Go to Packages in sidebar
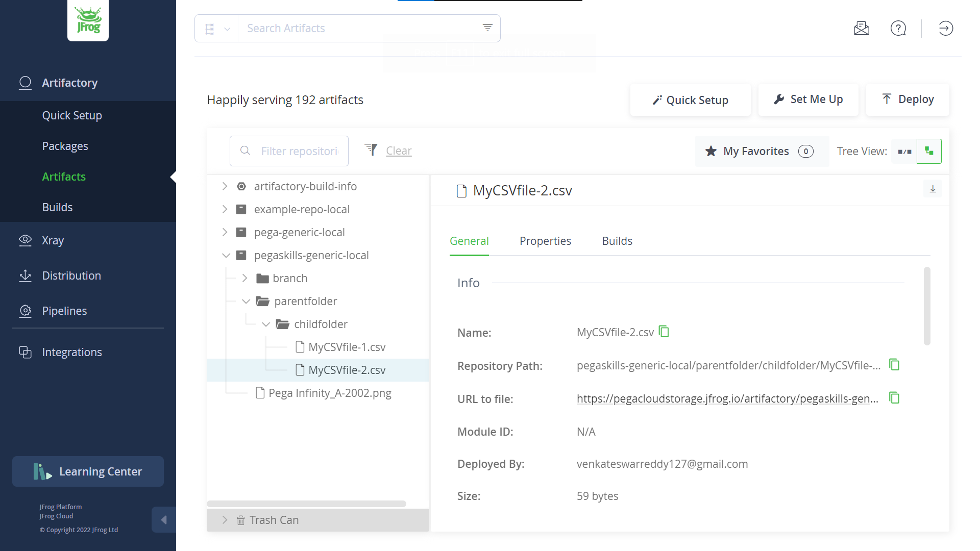The image size is (980, 551). point(65,146)
